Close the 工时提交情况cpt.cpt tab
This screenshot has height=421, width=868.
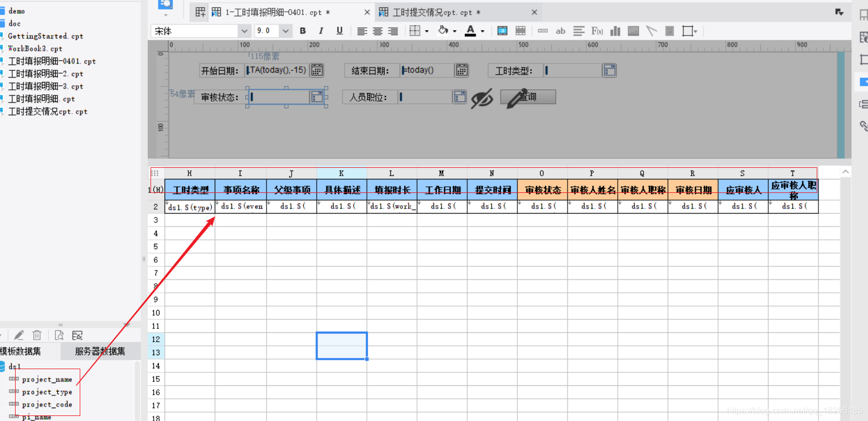coord(534,12)
